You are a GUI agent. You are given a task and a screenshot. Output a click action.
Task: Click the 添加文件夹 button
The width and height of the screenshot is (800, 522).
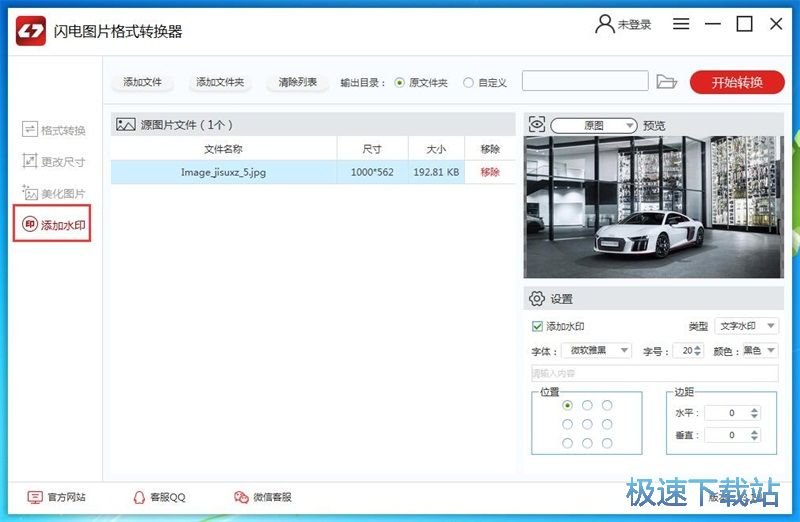click(x=220, y=82)
